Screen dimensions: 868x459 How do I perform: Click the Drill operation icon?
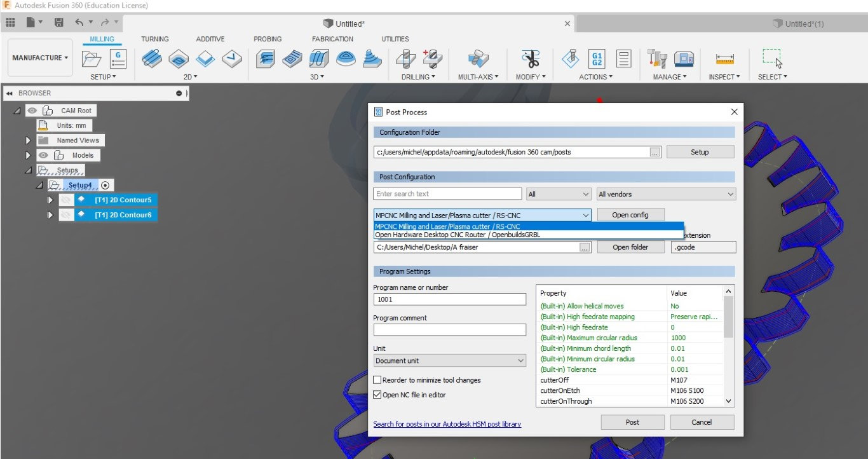click(405, 59)
